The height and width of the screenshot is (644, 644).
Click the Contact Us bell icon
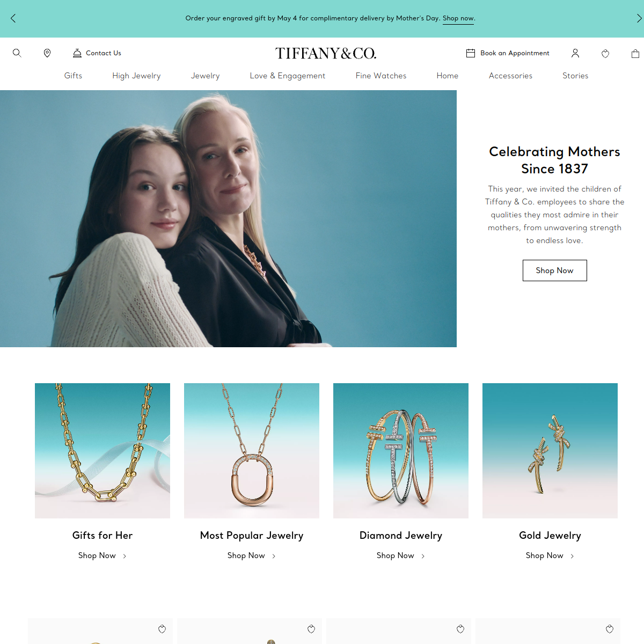[77, 53]
